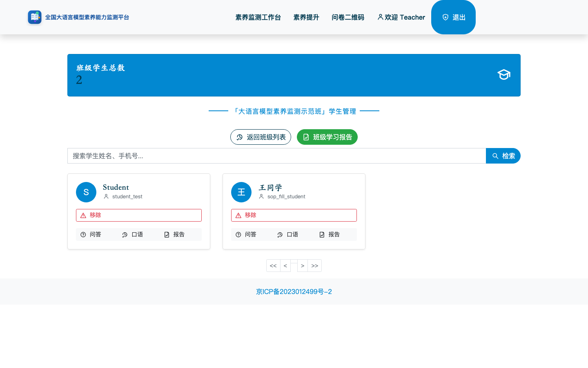Click the speaking icon on 王同学's card

coord(280,235)
